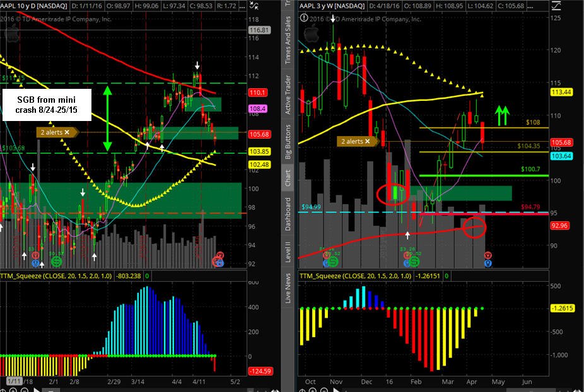Select the $104.35 price level label

(x=529, y=146)
